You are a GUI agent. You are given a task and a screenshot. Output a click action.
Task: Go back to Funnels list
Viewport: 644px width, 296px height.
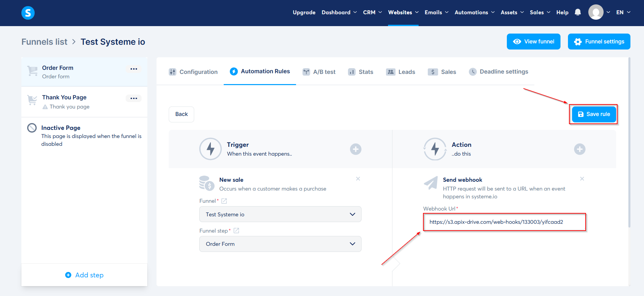pyautogui.click(x=44, y=42)
